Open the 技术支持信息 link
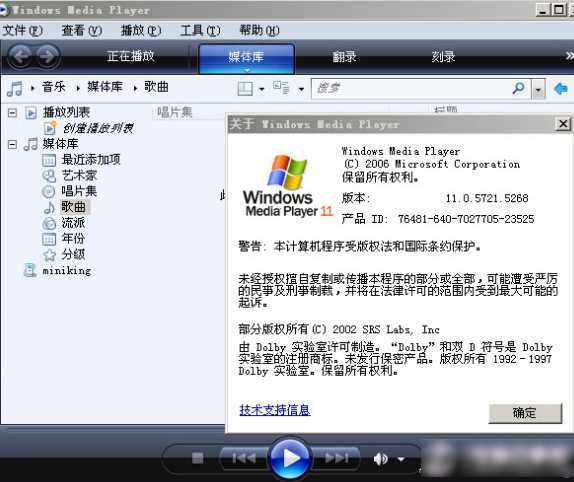This screenshot has width=574, height=482. pyautogui.click(x=275, y=410)
